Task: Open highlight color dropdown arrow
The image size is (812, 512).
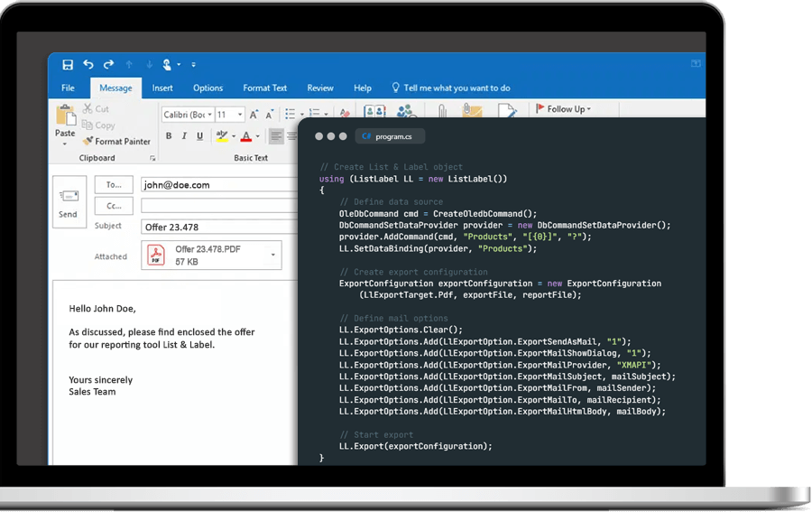Action: pos(234,137)
